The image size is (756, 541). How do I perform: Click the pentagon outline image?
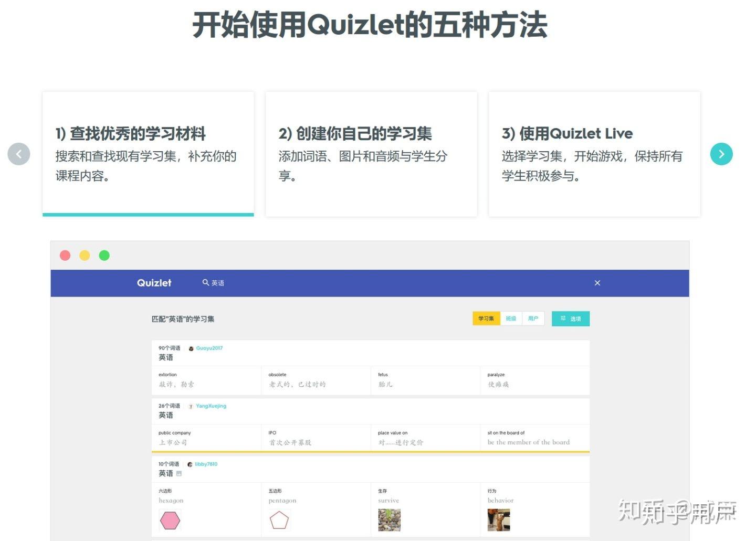click(279, 520)
